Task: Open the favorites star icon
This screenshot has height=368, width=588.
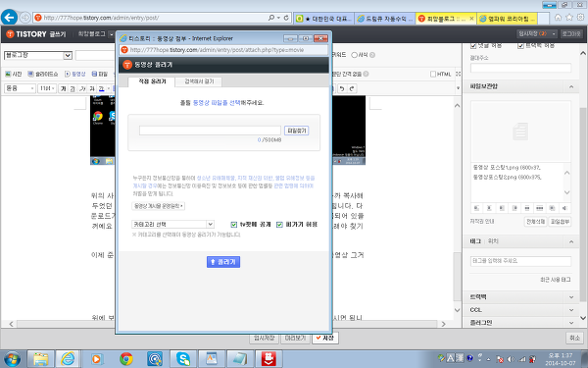Action: 569,18
